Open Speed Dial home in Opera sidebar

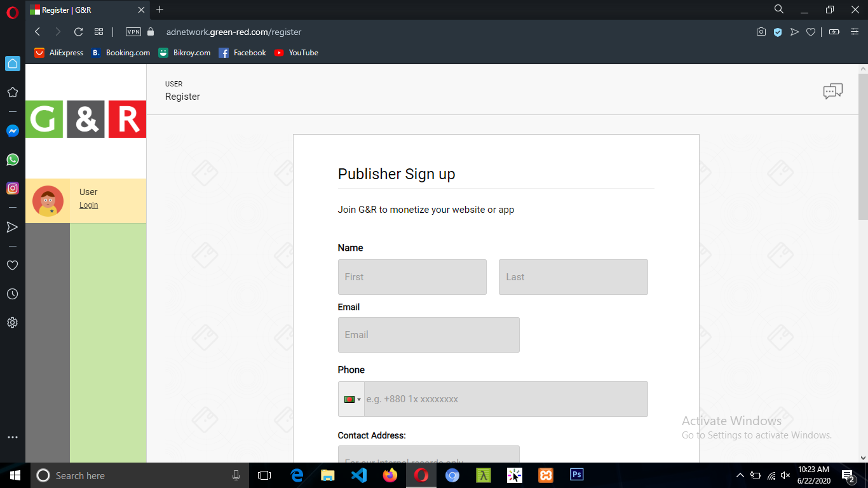(13, 64)
